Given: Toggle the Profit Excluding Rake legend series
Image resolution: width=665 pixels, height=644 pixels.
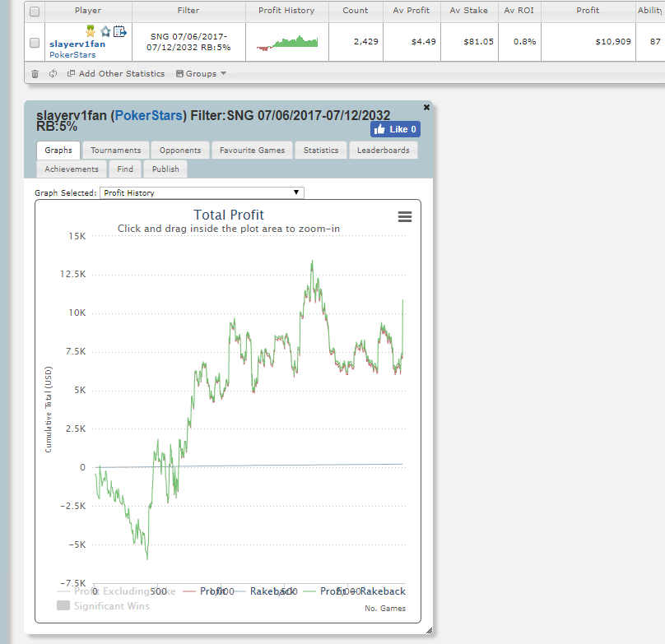Looking at the screenshot, I should point(116,591).
